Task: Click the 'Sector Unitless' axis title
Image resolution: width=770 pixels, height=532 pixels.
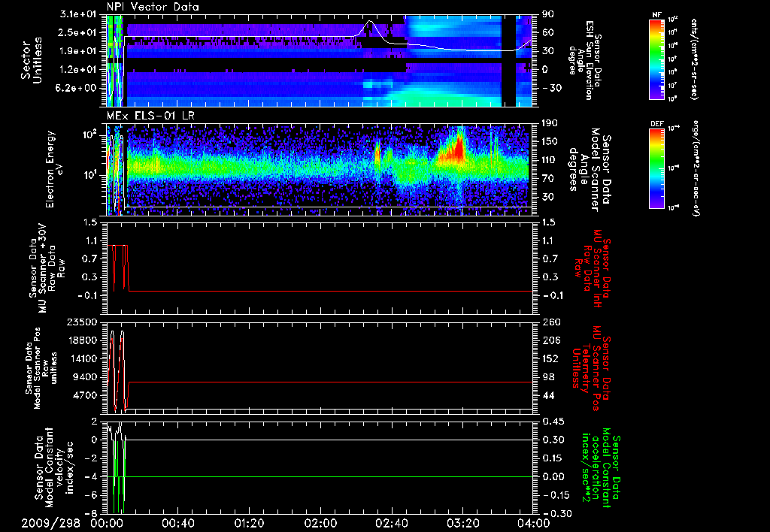Action: coord(32,60)
